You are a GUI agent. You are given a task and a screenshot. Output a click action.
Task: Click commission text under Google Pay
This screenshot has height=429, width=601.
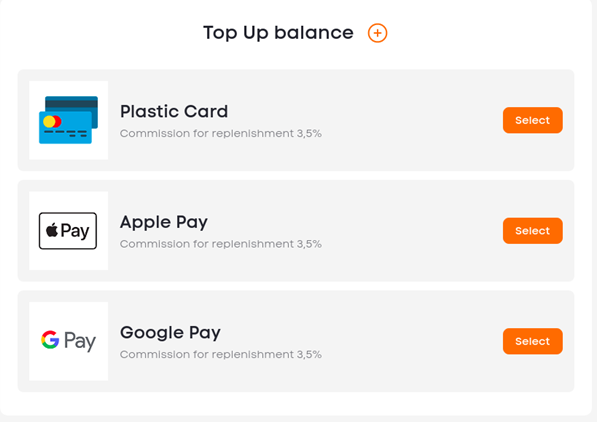coord(221,354)
